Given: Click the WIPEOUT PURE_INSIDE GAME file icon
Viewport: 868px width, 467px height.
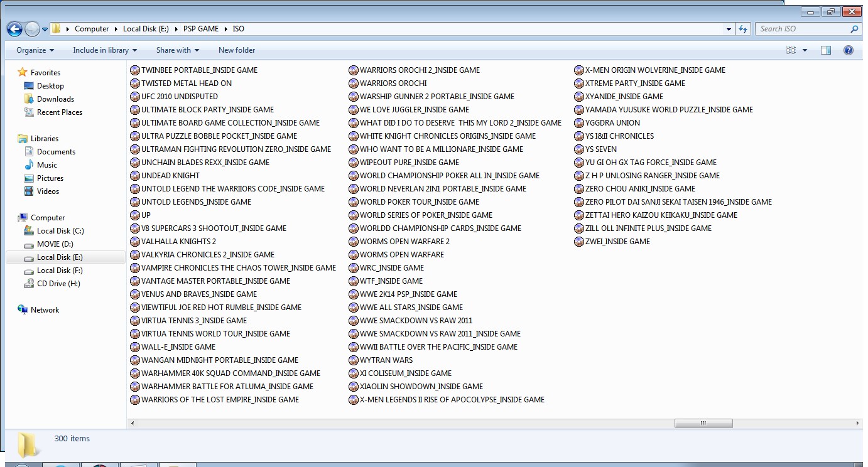Looking at the screenshot, I should click(x=354, y=163).
